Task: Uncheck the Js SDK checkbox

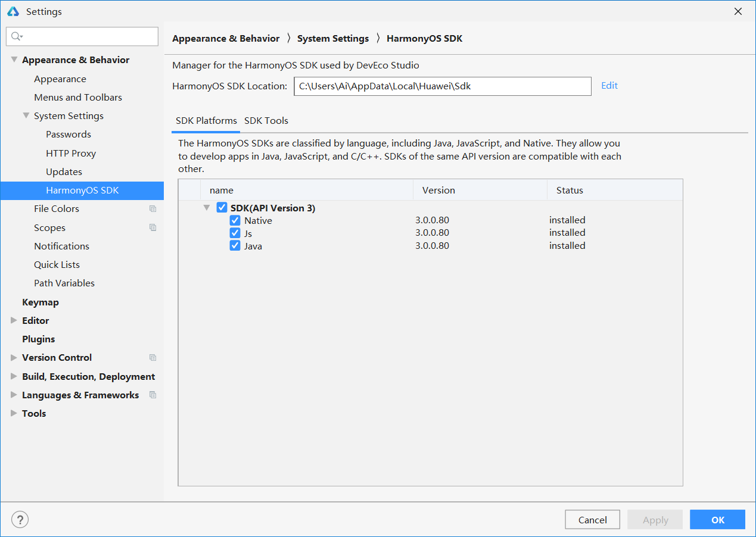Action: tap(235, 233)
